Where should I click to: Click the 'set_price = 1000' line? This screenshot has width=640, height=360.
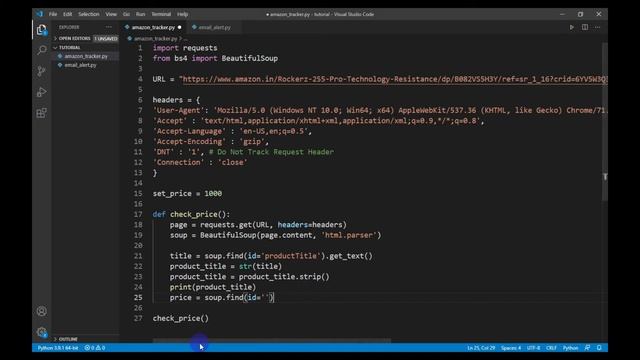(187, 193)
